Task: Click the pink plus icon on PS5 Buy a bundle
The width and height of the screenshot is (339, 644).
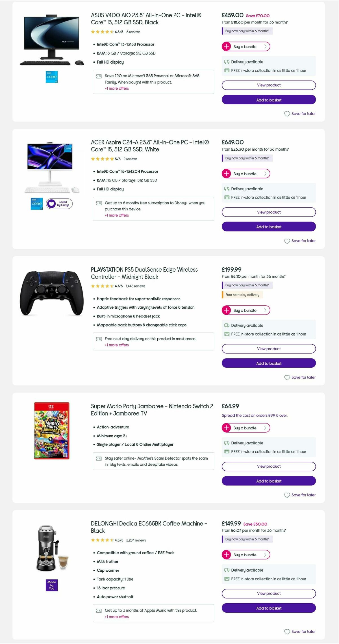Action: (x=227, y=310)
